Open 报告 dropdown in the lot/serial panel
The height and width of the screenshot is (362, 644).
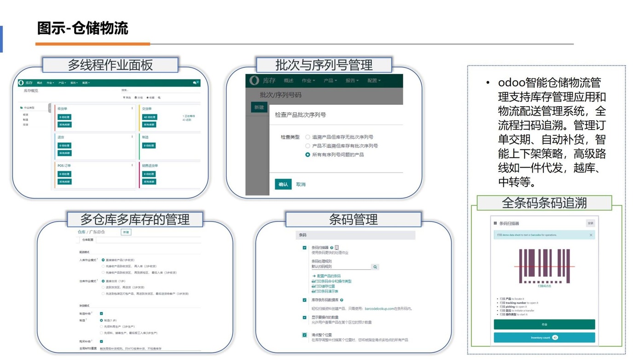click(352, 80)
